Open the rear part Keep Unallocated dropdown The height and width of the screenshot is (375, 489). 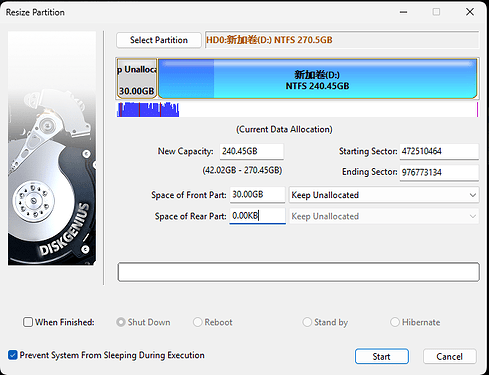click(384, 216)
